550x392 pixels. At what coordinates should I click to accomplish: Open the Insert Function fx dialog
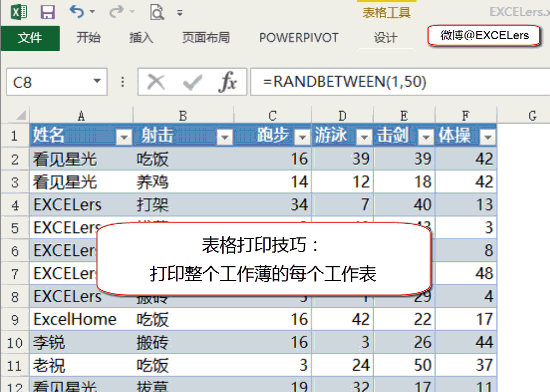click(227, 82)
